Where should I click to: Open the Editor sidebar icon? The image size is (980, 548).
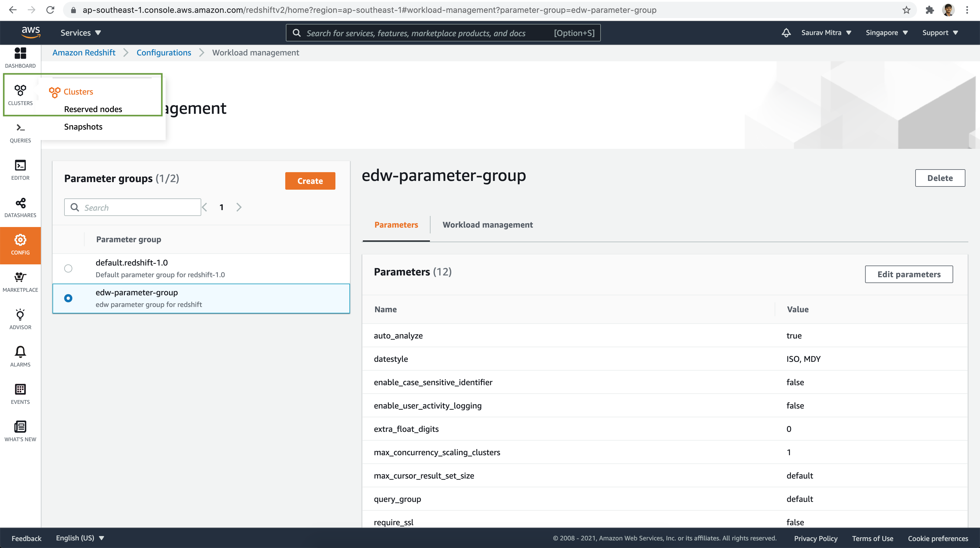(x=20, y=170)
